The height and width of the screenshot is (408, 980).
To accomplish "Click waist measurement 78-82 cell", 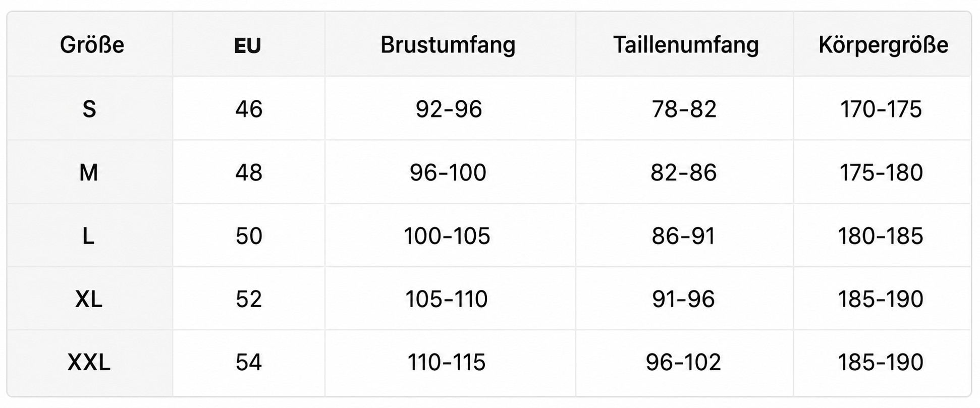I will click(x=684, y=109).
